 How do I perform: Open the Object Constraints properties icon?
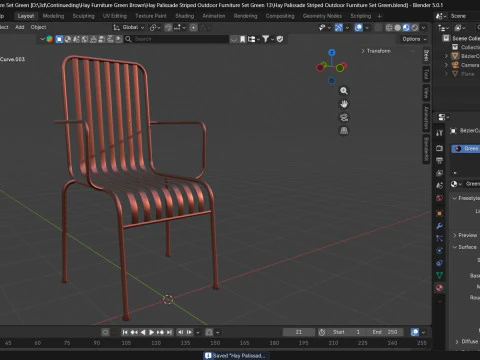(x=439, y=263)
